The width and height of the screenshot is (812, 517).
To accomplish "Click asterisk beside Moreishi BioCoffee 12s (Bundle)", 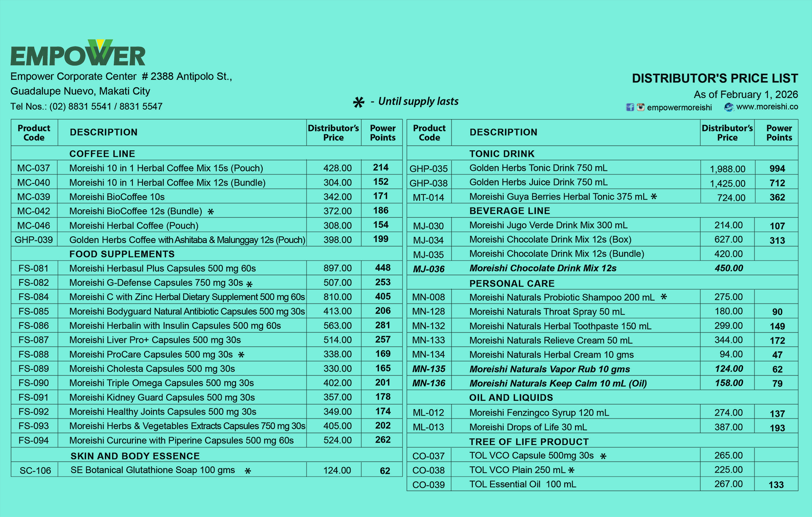I will click(211, 212).
